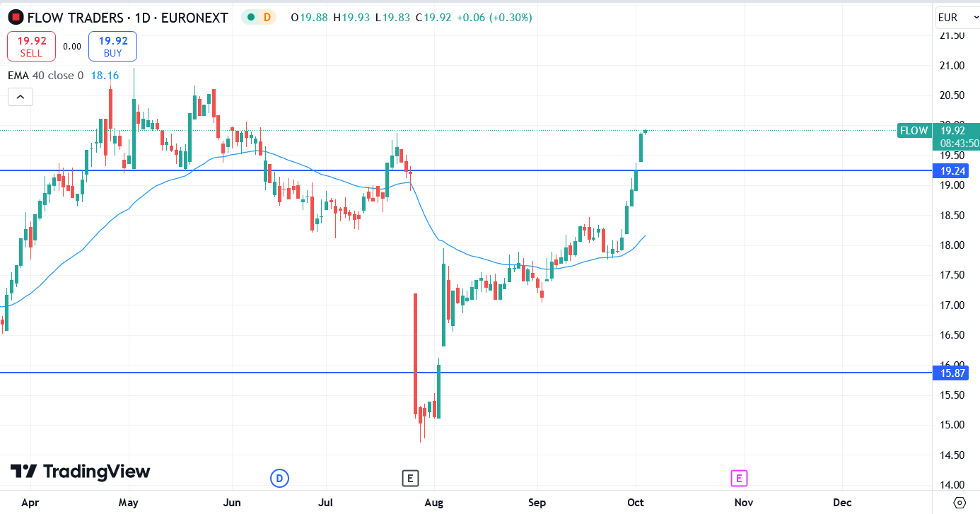Click the Jun label on time axis
980x514 pixels.
232,503
